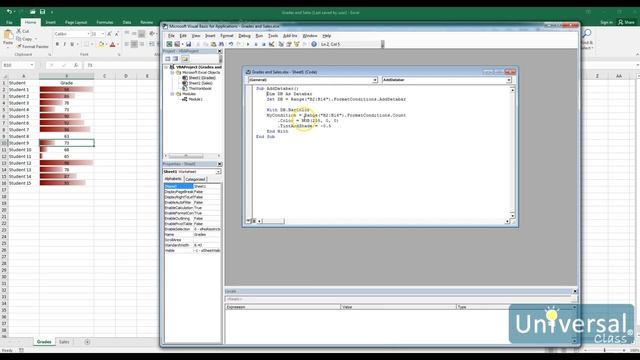Collapse Microsoft Excel Objects folder
640x360 pixels.
pos(173,72)
